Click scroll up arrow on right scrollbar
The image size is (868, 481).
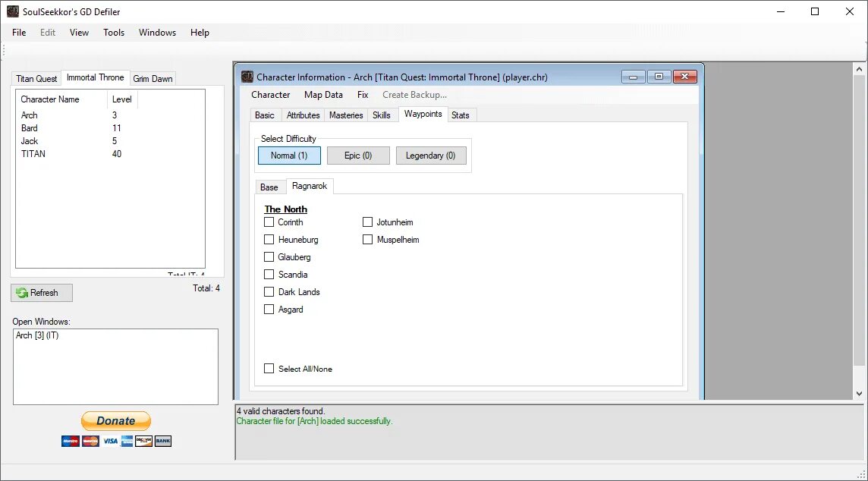[x=859, y=69]
